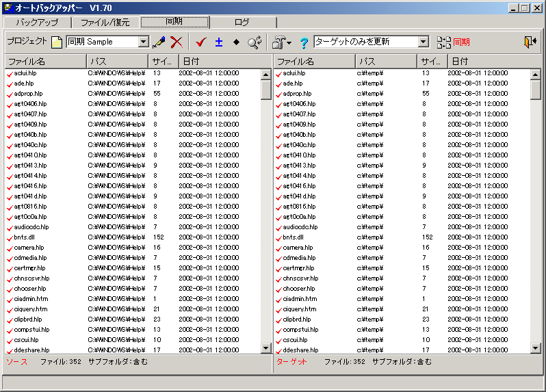Viewport: 546px width, 392px height.
Task: Click the source list scrollbar thumb
Action: tap(265, 90)
